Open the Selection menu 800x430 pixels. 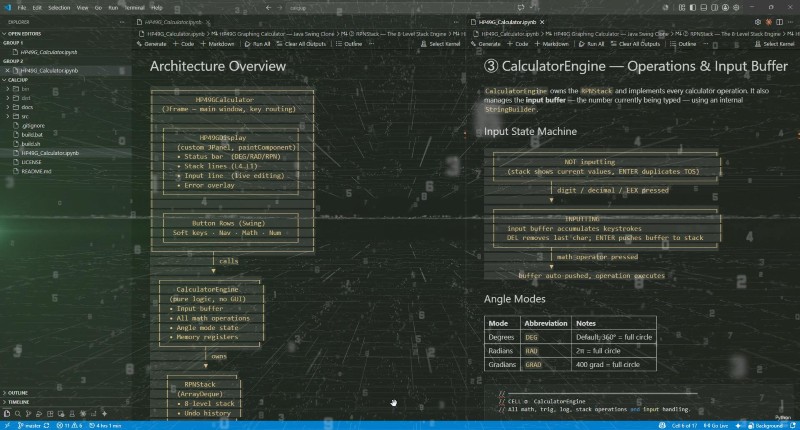(x=59, y=8)
